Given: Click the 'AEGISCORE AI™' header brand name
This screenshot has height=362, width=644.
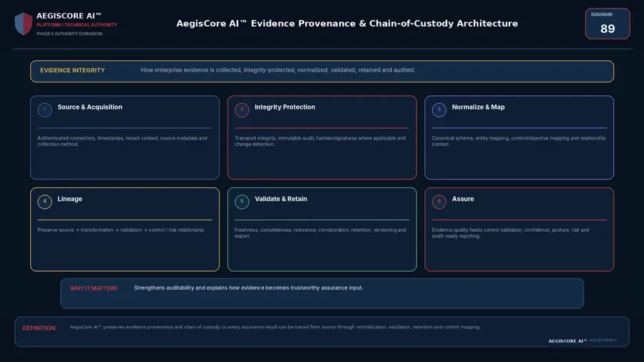Looking at the screenshot, I should 69,16.
